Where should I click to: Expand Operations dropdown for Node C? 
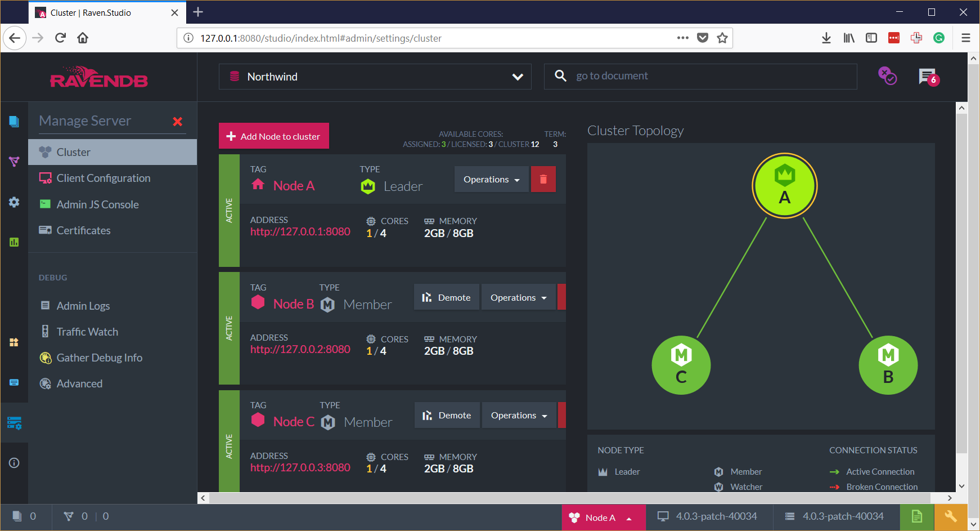coord(519,415)
